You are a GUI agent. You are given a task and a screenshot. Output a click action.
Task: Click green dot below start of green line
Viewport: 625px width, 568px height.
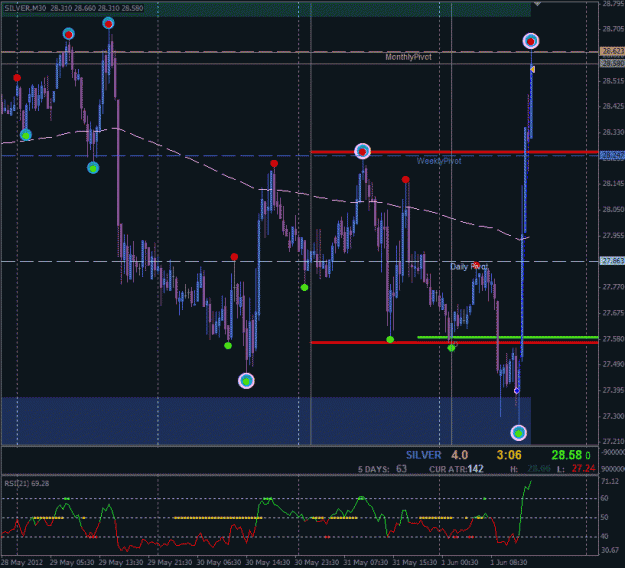coord(451,348)
